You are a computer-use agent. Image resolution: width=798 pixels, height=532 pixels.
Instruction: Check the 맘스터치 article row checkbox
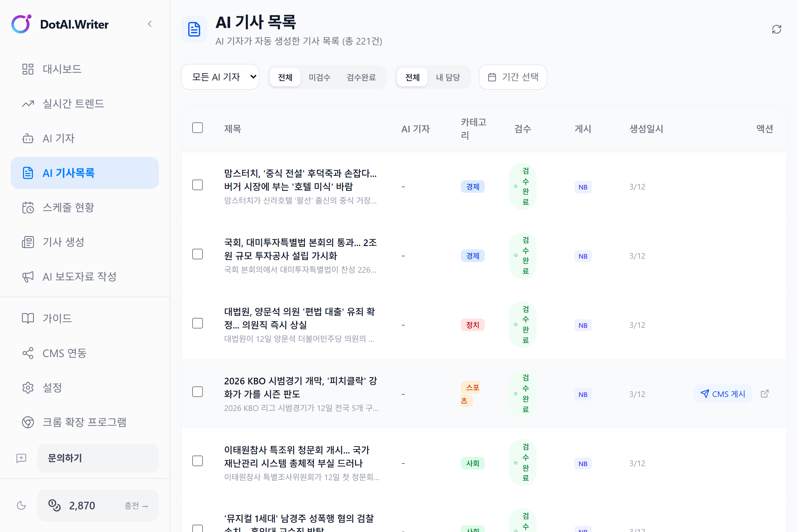click(x=198, y=185)
